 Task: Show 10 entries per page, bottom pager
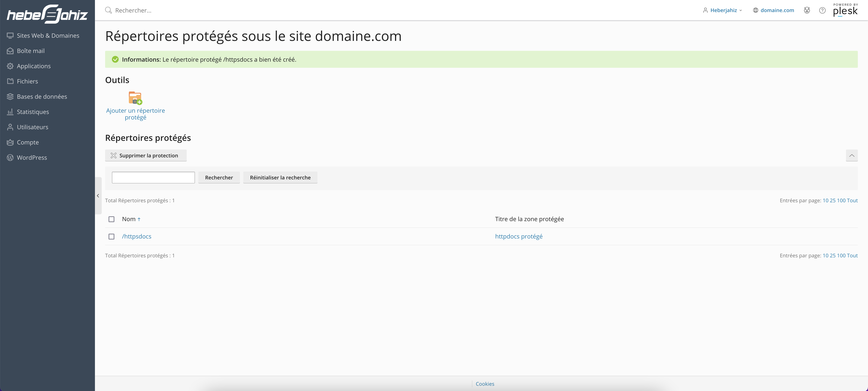pyautogui.click(x=826, y=256)
